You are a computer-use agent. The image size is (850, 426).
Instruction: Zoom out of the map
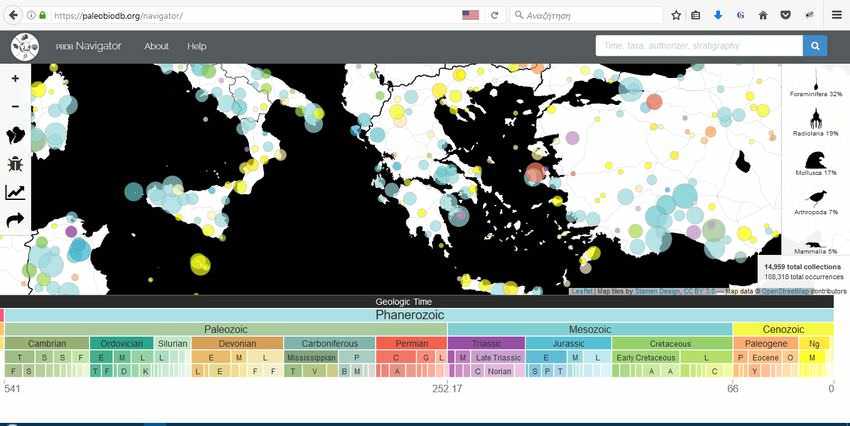pyautogui.click(x=15, y=106)
